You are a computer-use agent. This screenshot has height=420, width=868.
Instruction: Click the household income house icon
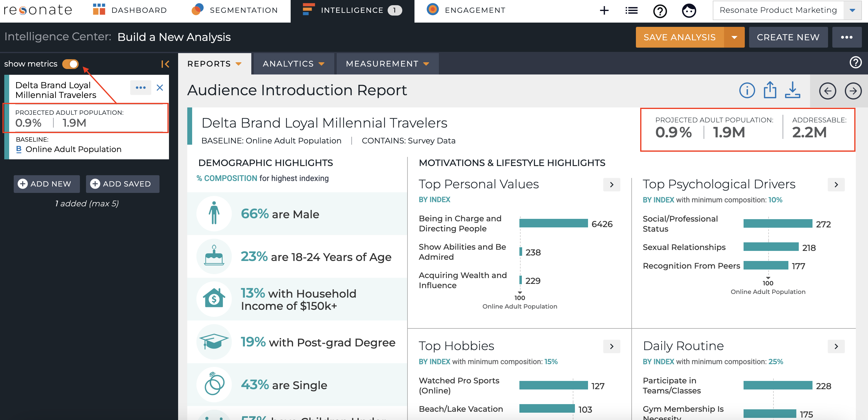point(214,299)
